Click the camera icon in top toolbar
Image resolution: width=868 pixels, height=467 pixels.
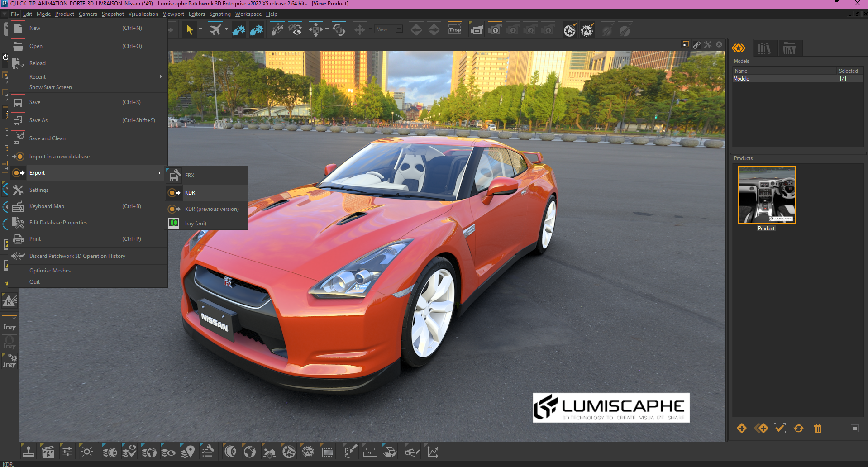click(476, 30)
